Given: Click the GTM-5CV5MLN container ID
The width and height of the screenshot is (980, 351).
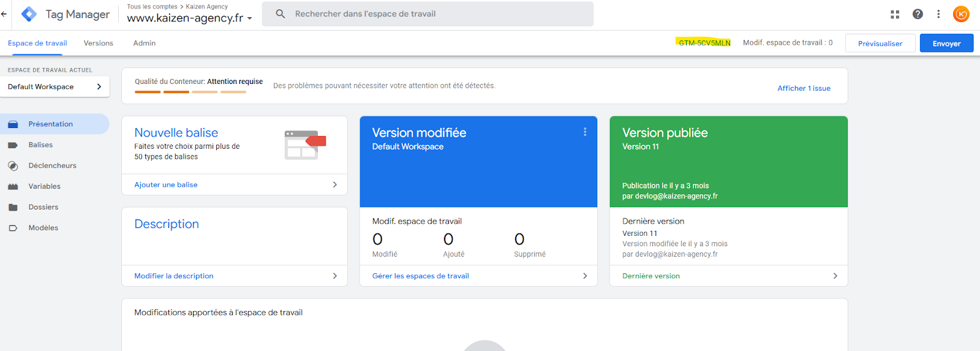Looking at the screenshot, I should tap(704, 43).
